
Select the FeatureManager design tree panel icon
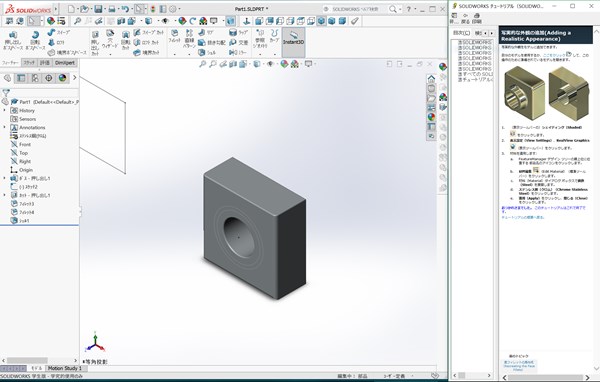[x=7, y=78]
